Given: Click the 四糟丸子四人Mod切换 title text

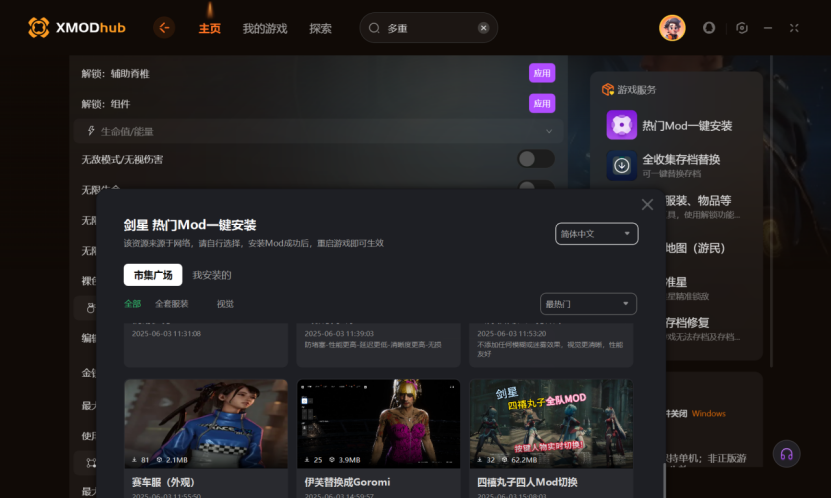Looking at the screenshot, I should (527, 482).
